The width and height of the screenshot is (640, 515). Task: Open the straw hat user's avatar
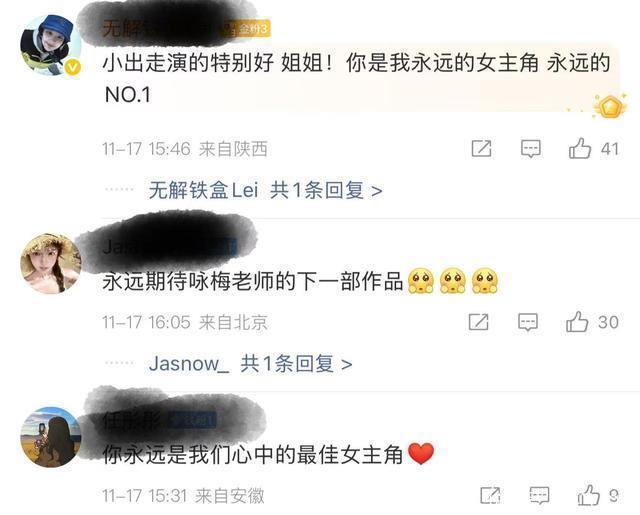coord(51,264)
